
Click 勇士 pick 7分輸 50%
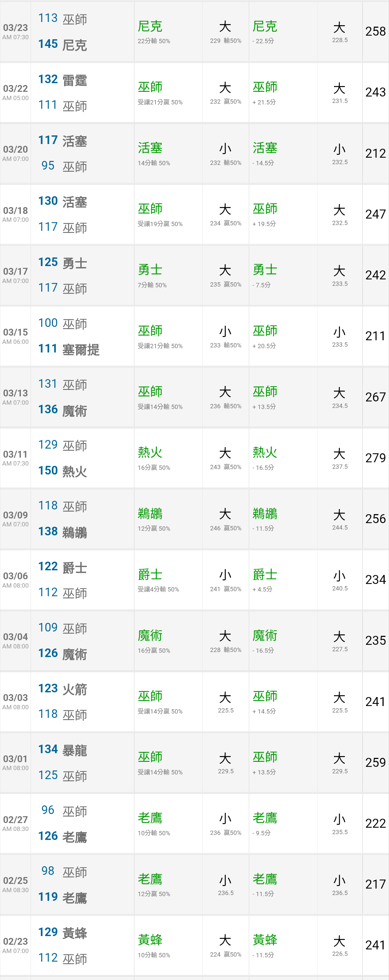pyautogui.click(x=168, y=275)
